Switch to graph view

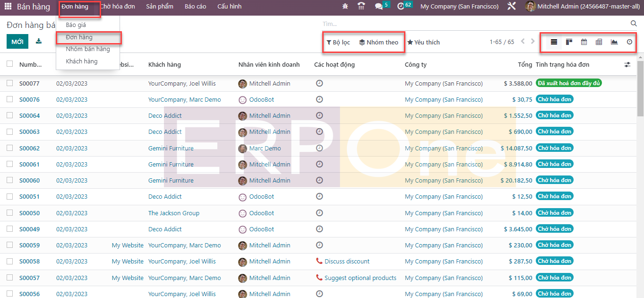point(614,42)
